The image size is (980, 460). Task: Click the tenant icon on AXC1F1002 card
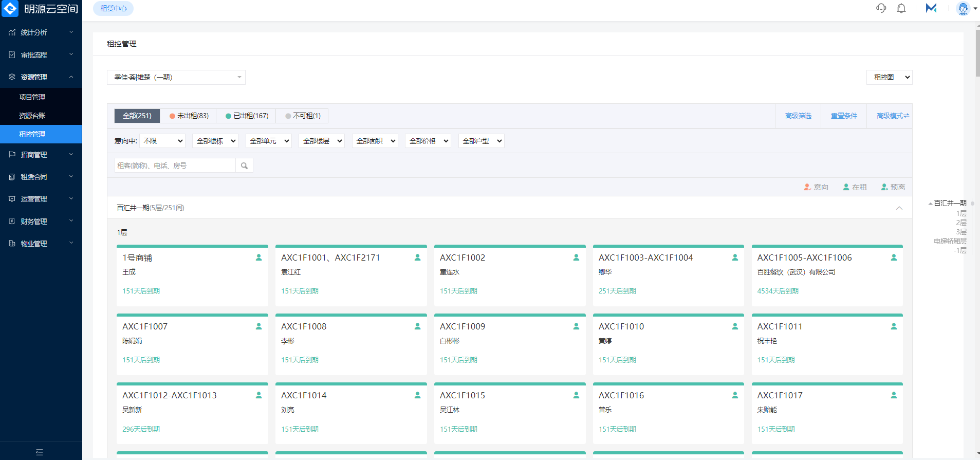click(576, 257)
